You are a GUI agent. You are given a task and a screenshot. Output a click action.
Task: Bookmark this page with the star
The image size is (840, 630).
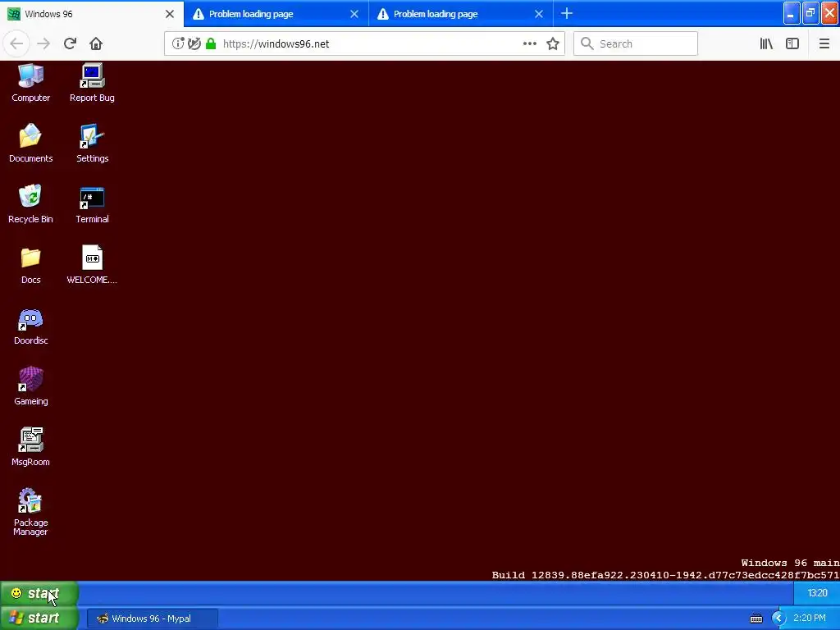click(553, 43)
